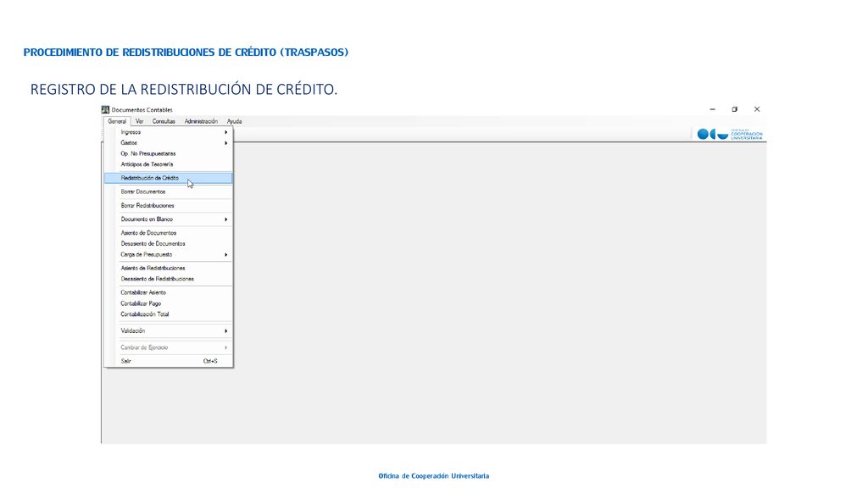Open the Administración menu
868x488 pixels.
click(201, 121)
